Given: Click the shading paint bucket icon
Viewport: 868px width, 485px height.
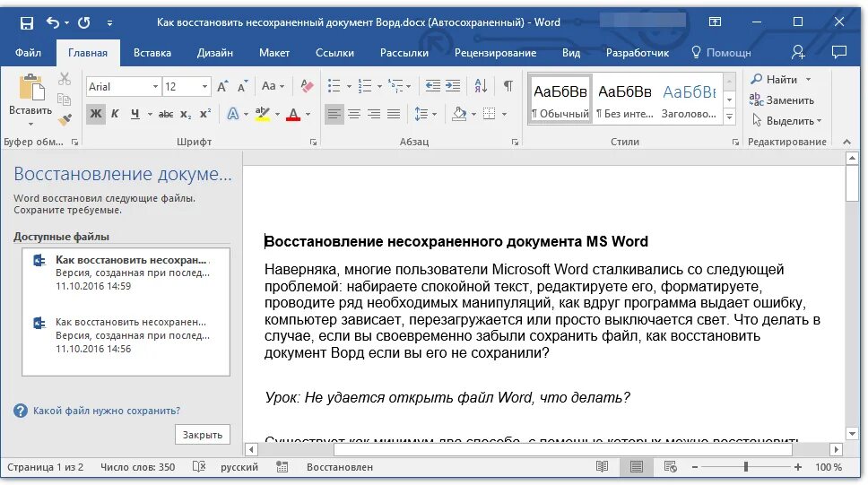Looking at the screenshot, I should point(459,114).
